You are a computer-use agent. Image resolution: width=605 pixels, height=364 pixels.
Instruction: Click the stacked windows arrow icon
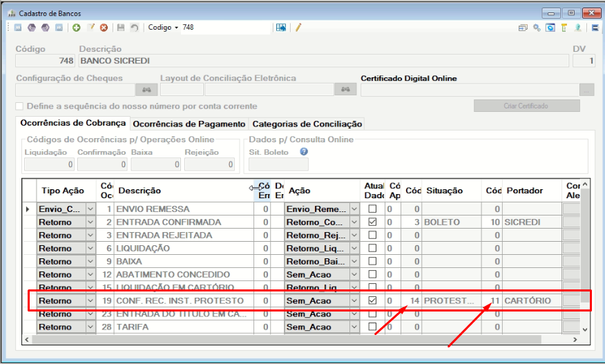pyautogui.click(x=523, y=28)
